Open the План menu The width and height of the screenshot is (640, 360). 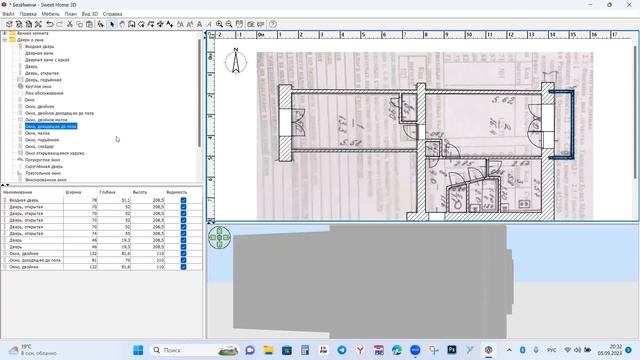pos(71,14)
